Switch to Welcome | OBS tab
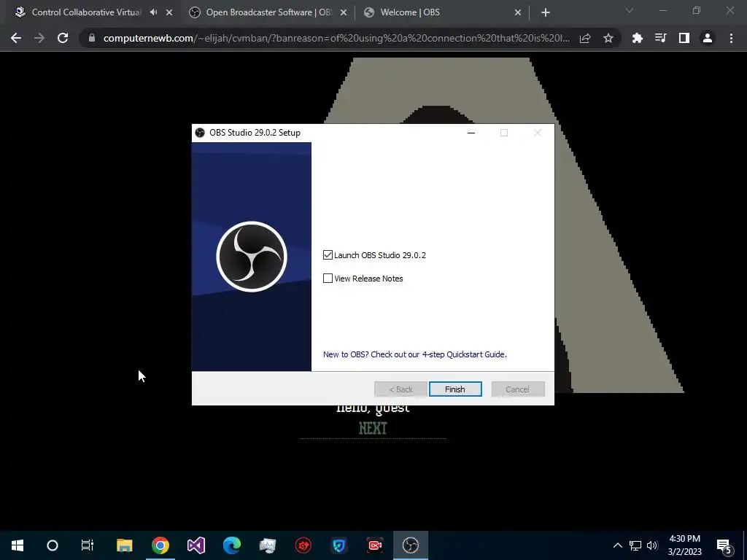Image resolution: width=747 pixels, height=560 pixels. (410, 12)
